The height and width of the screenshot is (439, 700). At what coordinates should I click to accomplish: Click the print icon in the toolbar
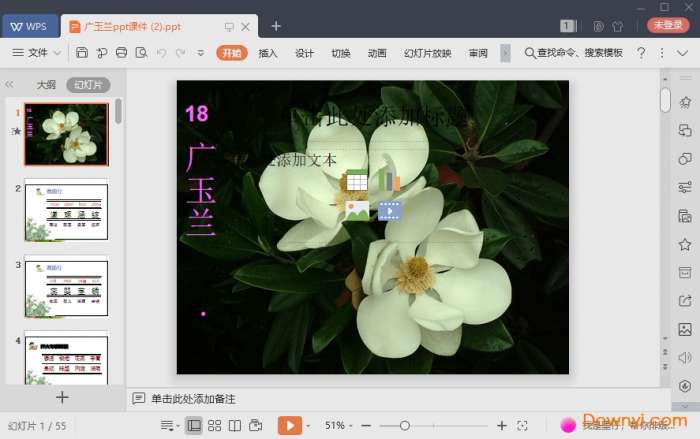tap(121, 53)
